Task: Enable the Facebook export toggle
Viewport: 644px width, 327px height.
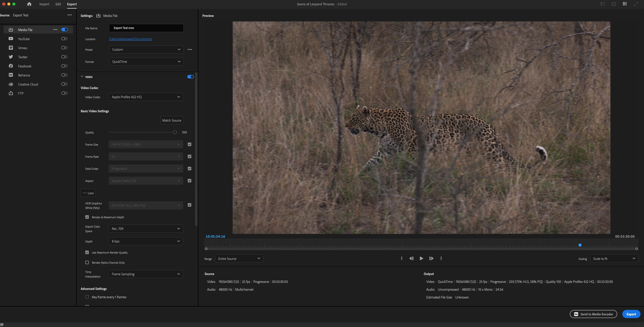Action: 64,66
